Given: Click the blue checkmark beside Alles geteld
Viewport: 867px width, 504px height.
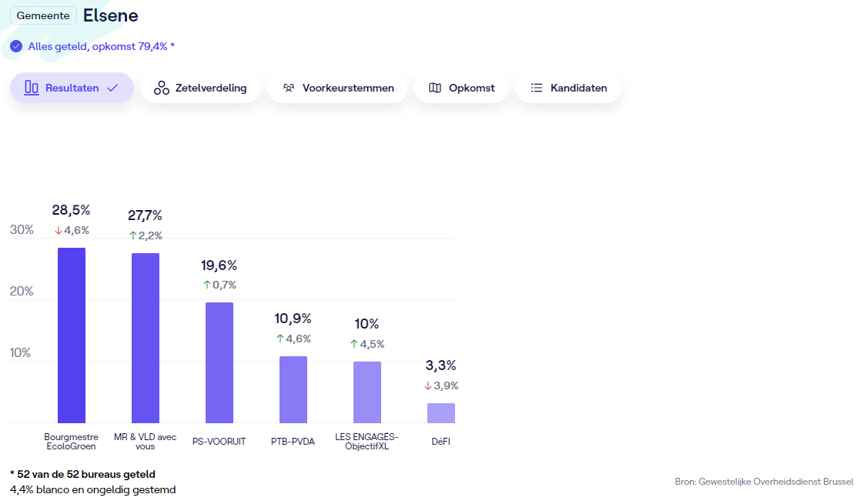Looking at the screenshot, I should [x=16, y=46].
